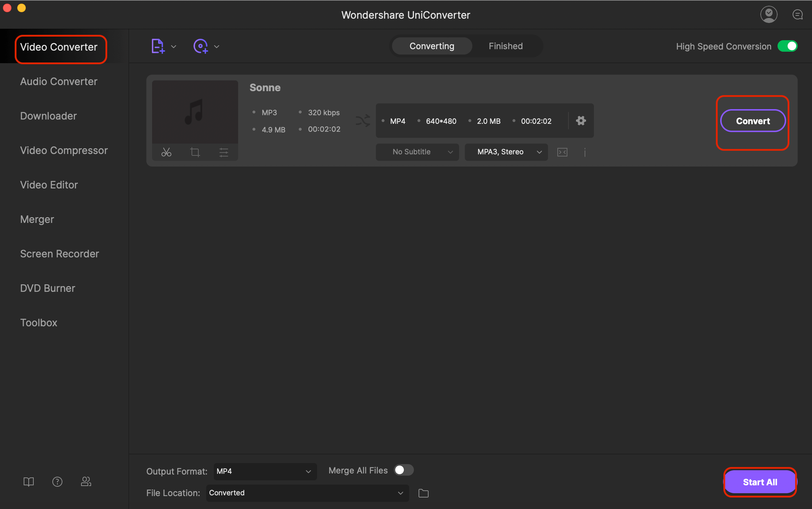Select the Video Compressor menu item
The width and height of the screenshot is (812, 509).
click(63, 150)
